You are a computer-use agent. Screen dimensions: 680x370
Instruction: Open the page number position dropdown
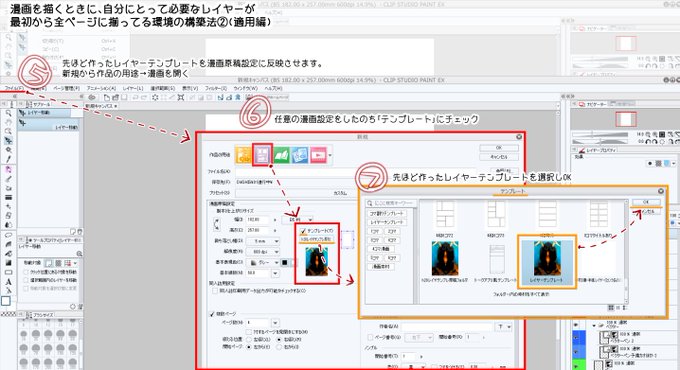point(418,337)
